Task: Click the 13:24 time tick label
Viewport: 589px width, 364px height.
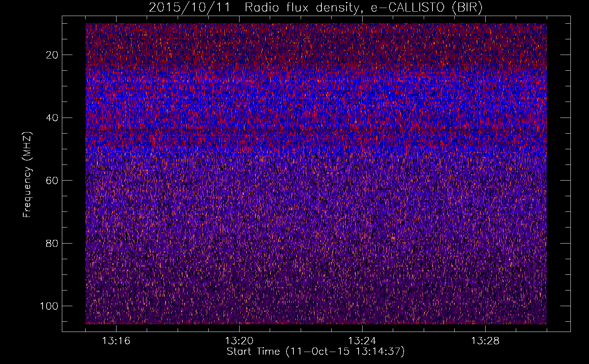Action: (x=362, y=341)
